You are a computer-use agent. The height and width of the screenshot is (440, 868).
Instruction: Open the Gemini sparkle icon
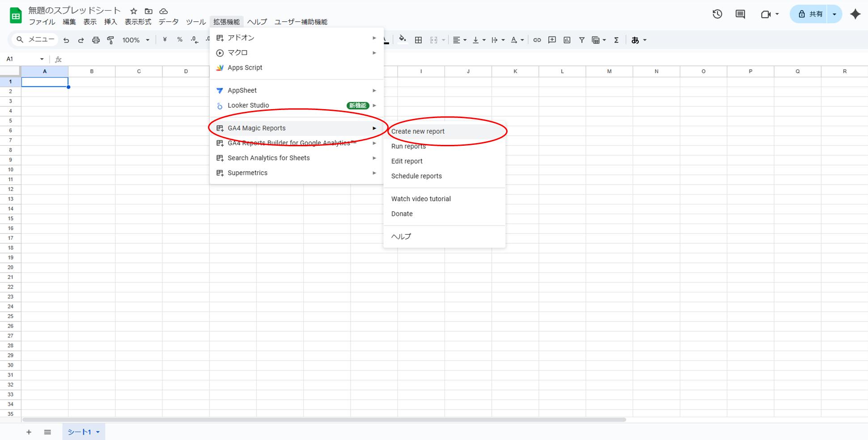pyautogui.click(x=855, y=14)
